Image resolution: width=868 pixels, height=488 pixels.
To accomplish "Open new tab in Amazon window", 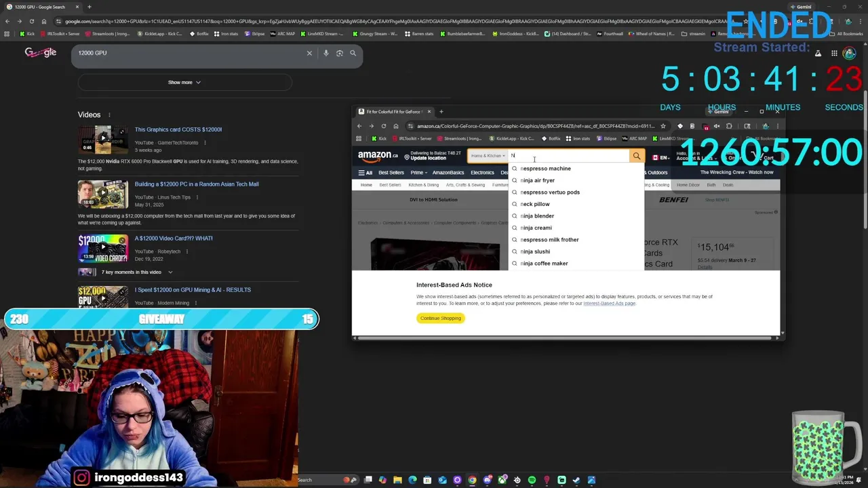I will (441, 111).
